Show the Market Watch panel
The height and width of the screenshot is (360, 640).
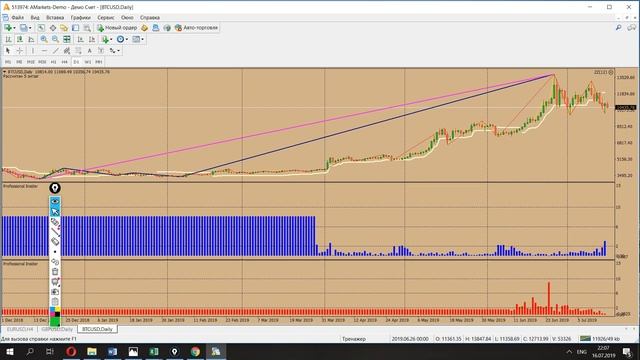coord(41,28)
